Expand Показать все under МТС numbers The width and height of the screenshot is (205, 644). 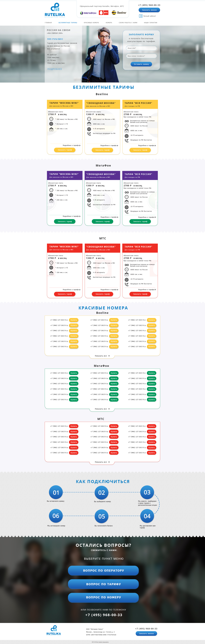coord(102,462)
